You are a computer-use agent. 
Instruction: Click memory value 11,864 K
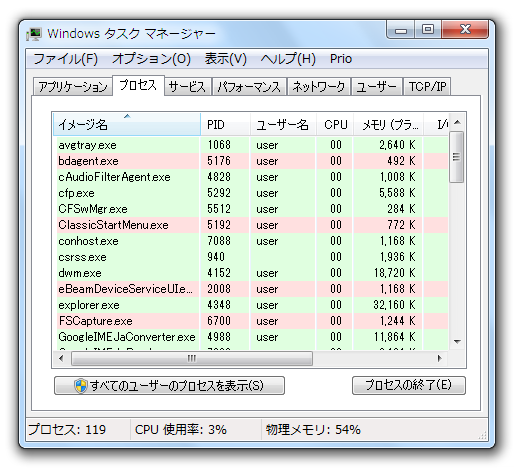pos(394,337)
